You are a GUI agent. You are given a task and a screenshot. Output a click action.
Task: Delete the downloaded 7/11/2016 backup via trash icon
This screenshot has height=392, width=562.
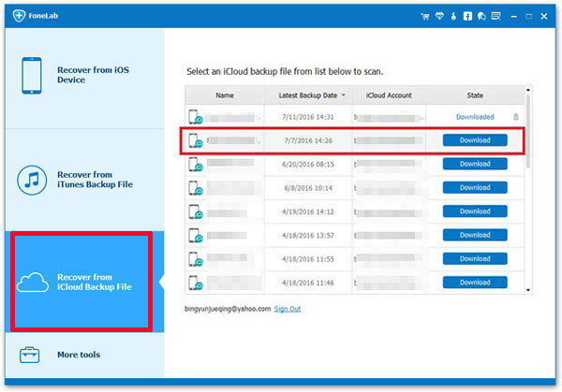(x=515, y=117)
